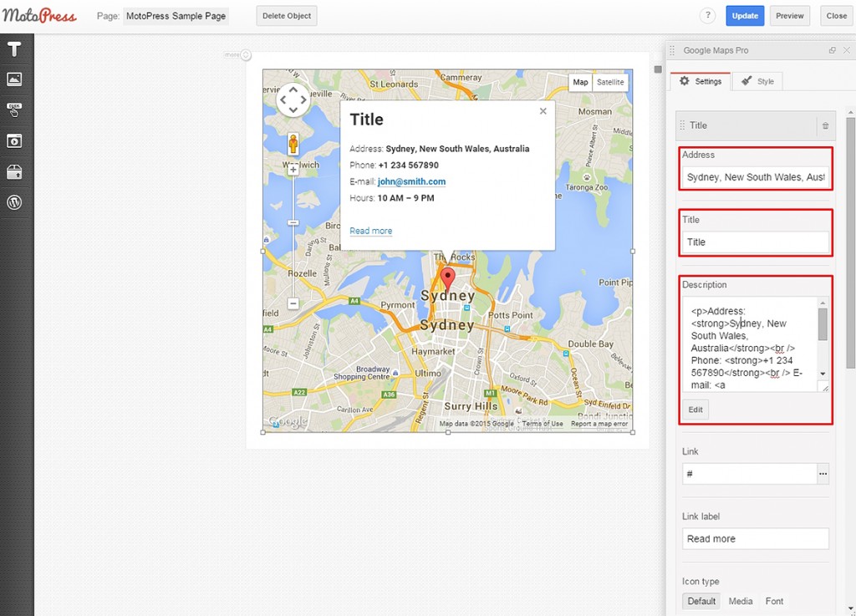Screen dimensions: 856x616
Task: Switch the map to Satellite view
Action: (x=610, y=82)
